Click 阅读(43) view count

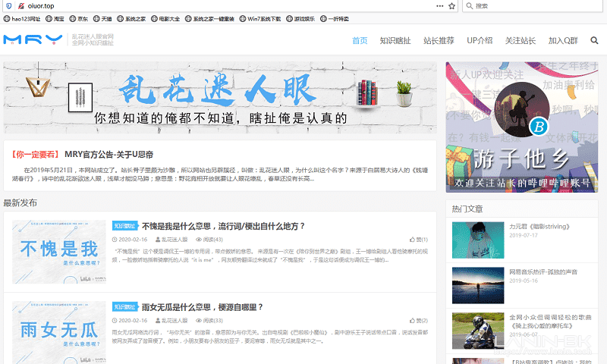click(209, 240)
